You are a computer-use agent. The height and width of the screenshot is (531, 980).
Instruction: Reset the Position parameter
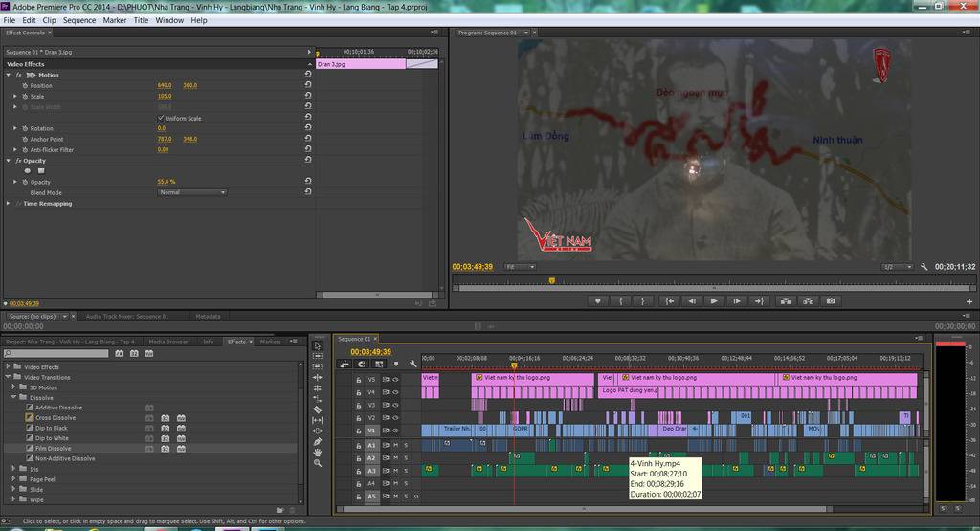click(x=307, y=85)
